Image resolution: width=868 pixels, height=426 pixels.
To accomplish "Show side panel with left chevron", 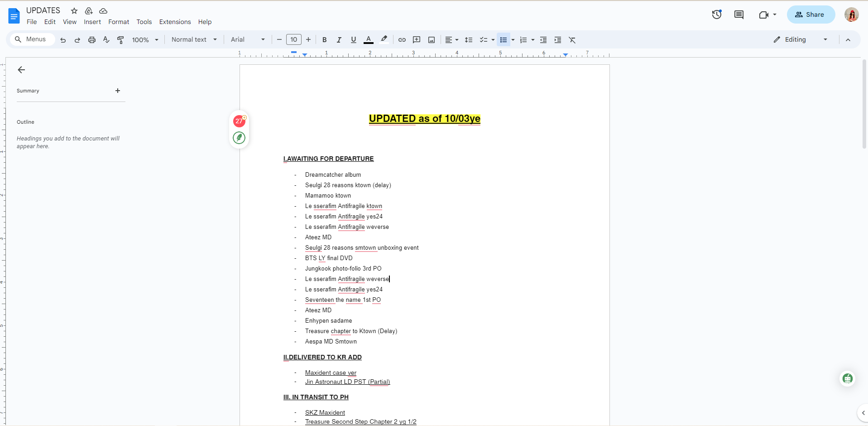I will point(863,413).
